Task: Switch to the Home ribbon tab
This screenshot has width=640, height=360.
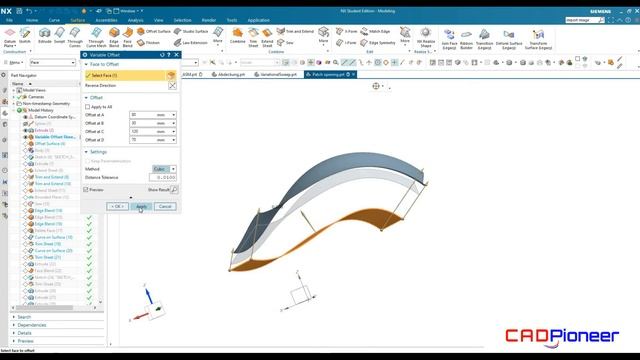Action: 32,20
